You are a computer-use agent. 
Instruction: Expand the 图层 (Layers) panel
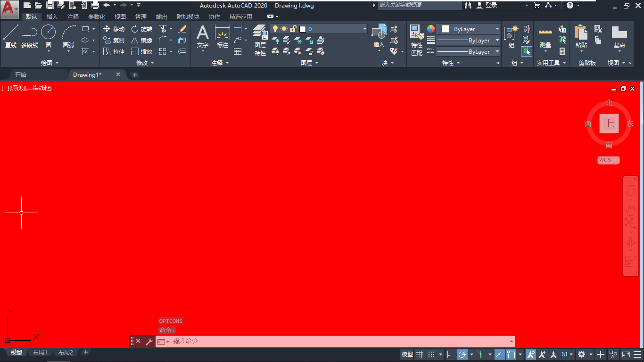[310, 63]
